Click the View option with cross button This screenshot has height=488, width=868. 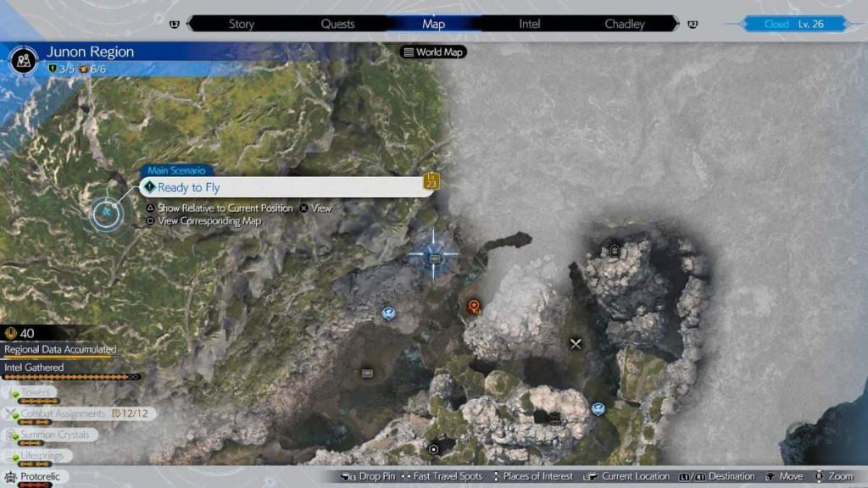[x=315, y=208]
